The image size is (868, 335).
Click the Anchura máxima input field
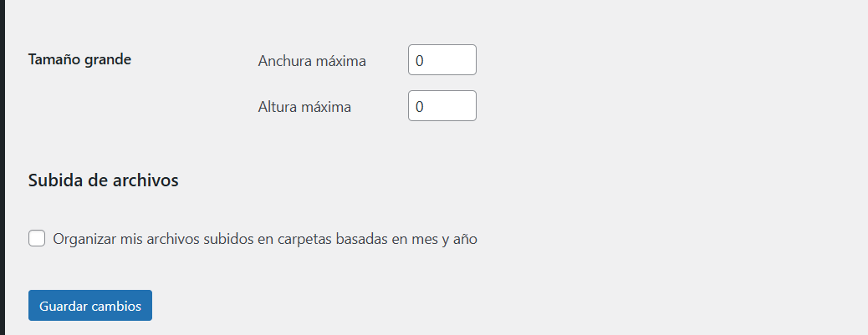pos(442,59)
